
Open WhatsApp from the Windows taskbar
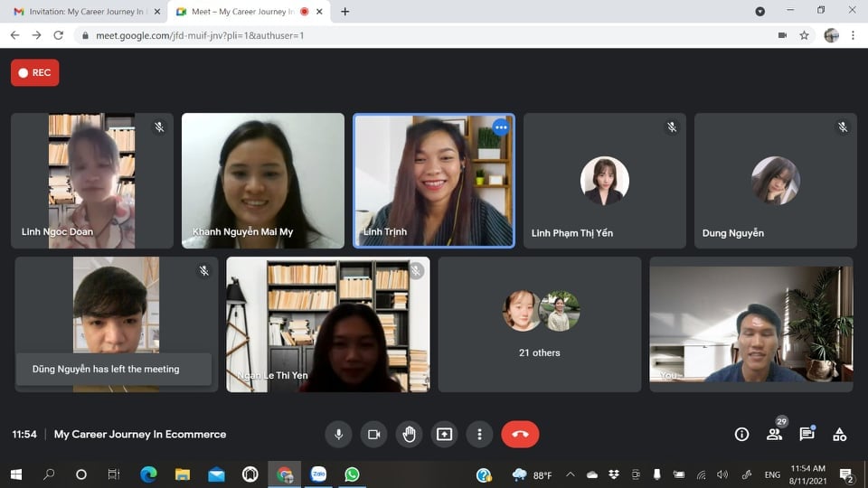(352, 474)
